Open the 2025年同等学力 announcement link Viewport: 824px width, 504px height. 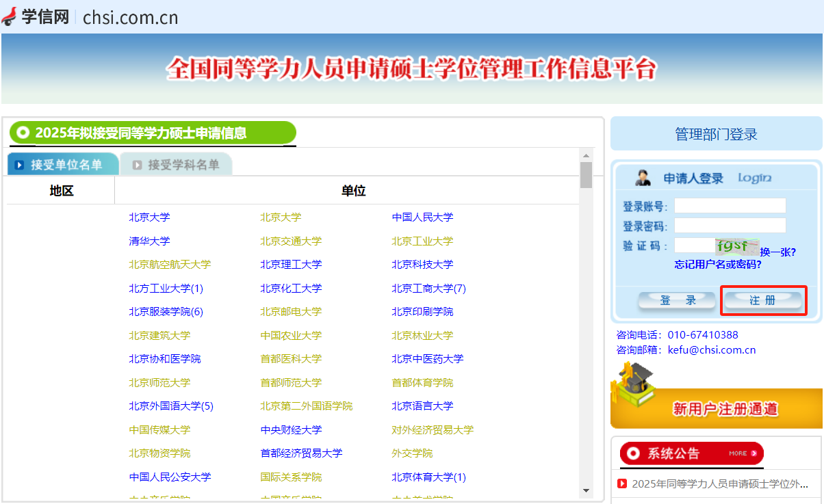click(x=719, y=483)
